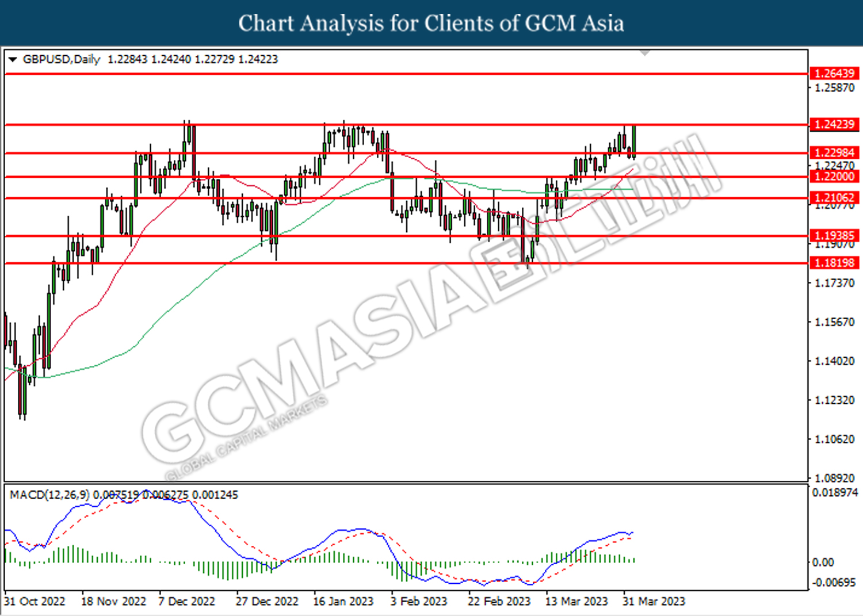Click the 13 Mar 2023 date label
The width and height of the screenshot is (863, 616).
(x=576, y=602)
